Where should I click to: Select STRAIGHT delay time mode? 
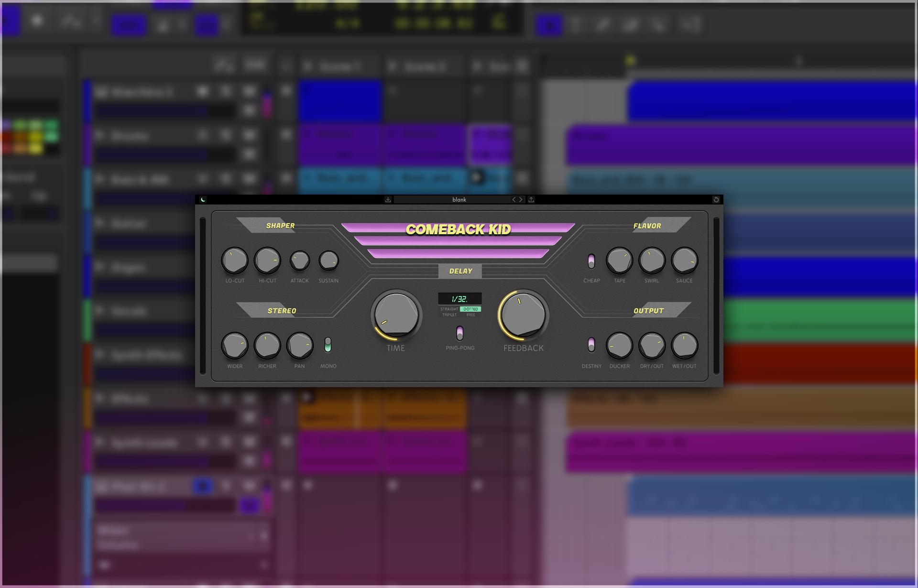tap(449, 309)
